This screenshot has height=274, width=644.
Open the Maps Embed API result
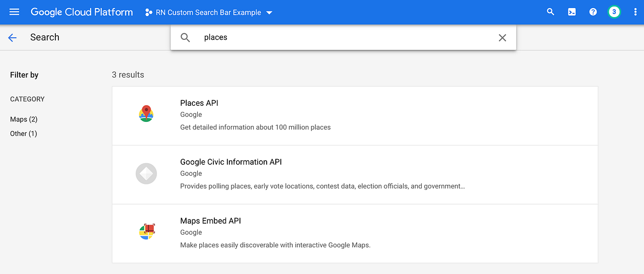click(355, 233)
